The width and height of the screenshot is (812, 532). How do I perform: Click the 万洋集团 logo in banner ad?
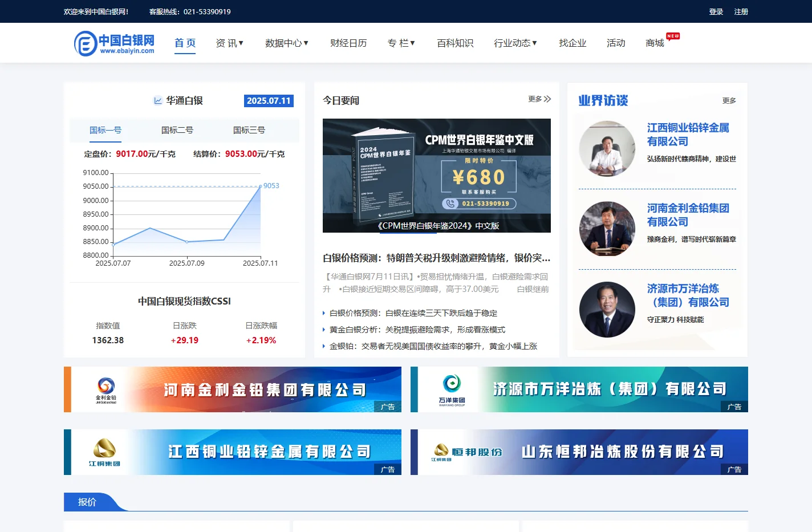click(x=452, y=390)
